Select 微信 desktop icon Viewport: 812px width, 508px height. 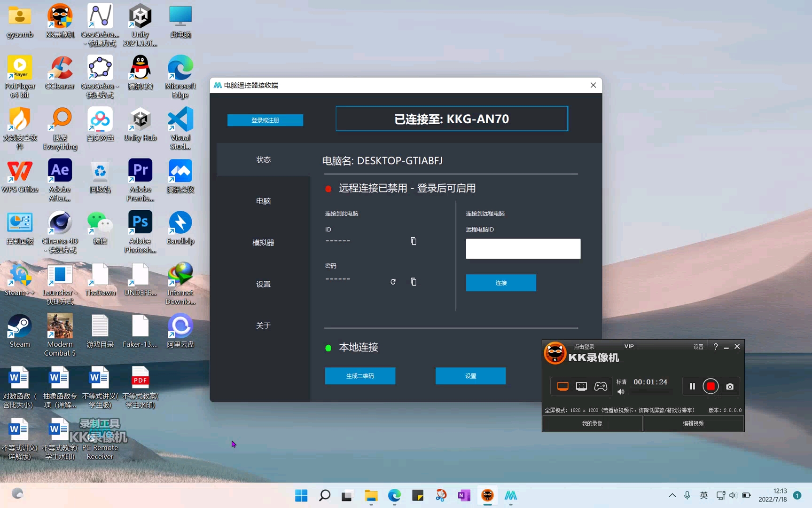click(100, 228)
